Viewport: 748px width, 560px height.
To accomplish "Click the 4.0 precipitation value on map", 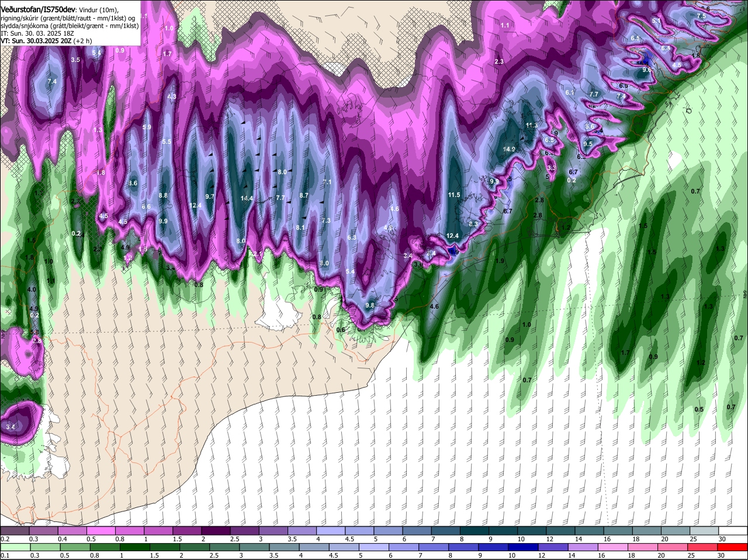I will click(32, 289).
